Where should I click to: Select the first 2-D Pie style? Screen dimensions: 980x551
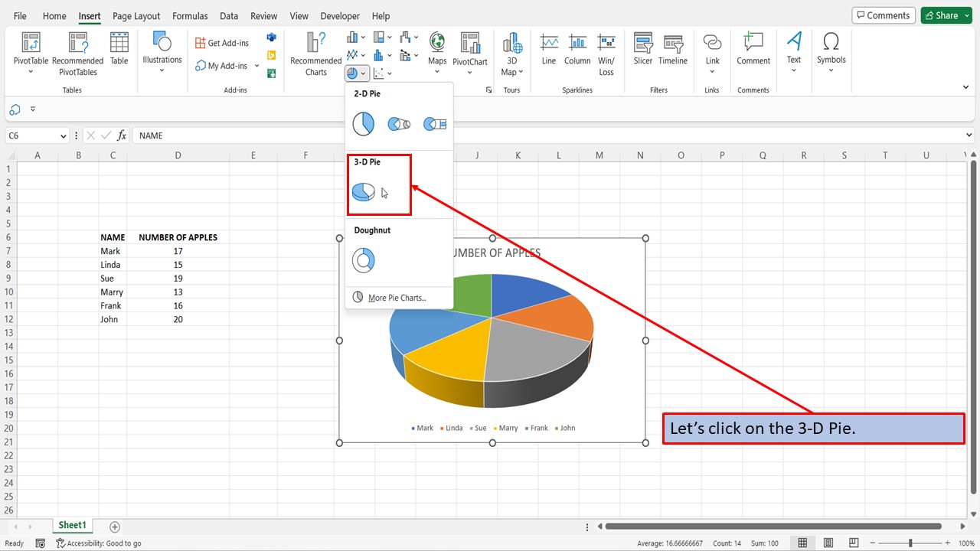(363, 122)
